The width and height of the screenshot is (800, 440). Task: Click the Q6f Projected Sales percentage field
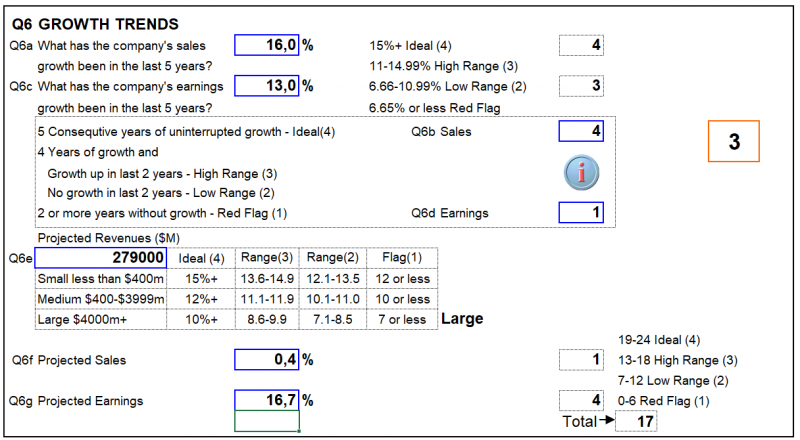point(267,360)
